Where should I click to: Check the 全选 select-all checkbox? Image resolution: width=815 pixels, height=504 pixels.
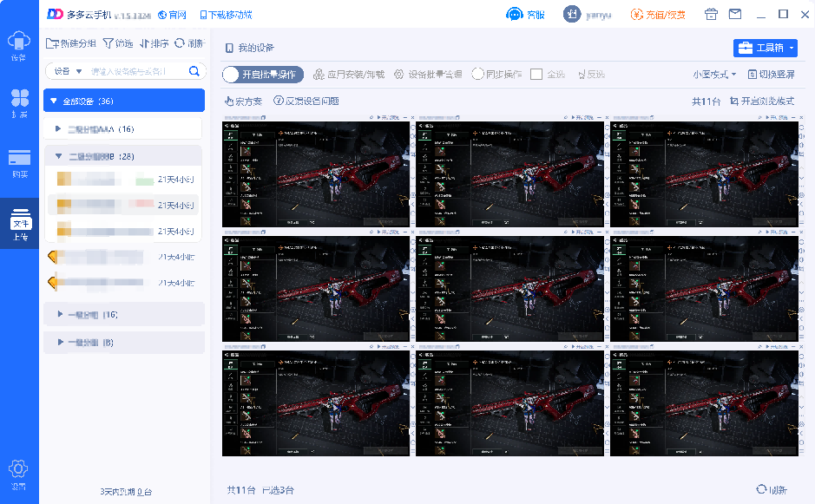(x=536, y=75)
